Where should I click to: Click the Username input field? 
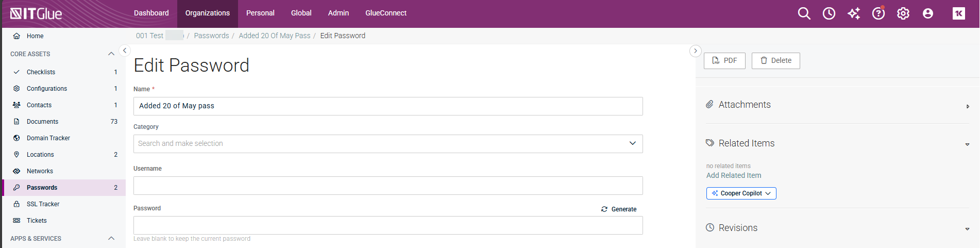(x=387, y=186)
